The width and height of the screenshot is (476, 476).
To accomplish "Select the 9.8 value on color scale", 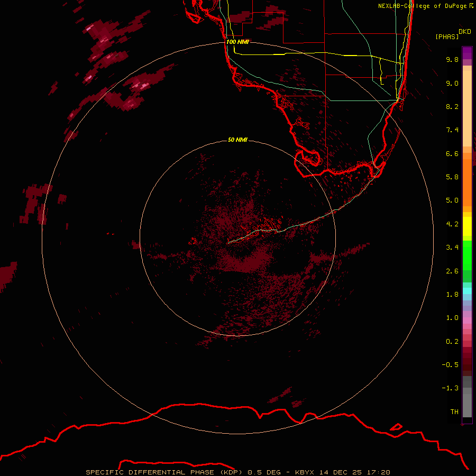I will tap(452, 59).
